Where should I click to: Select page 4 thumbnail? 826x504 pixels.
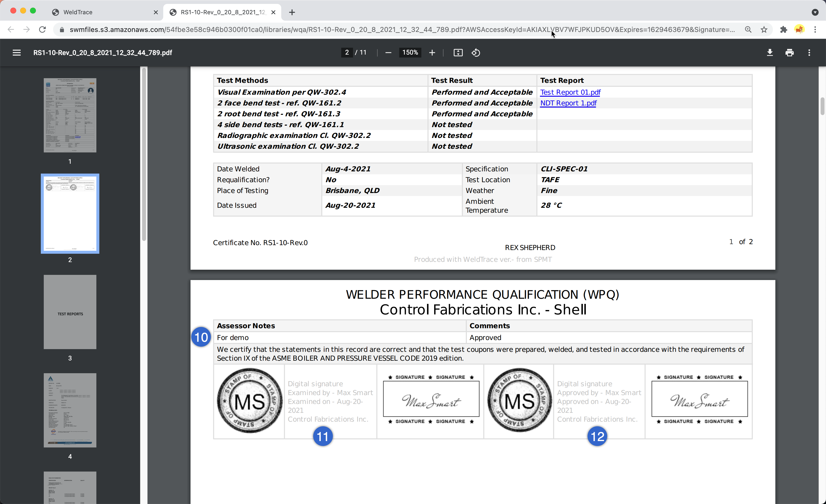point(70,410)
